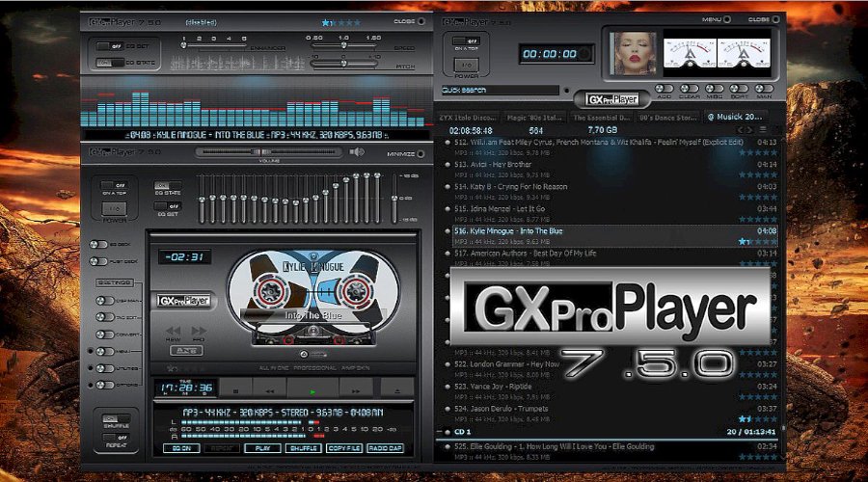Adjust the Speed slider
The width and height of the screenshot is (868, 482).
(x=343, y=45)
